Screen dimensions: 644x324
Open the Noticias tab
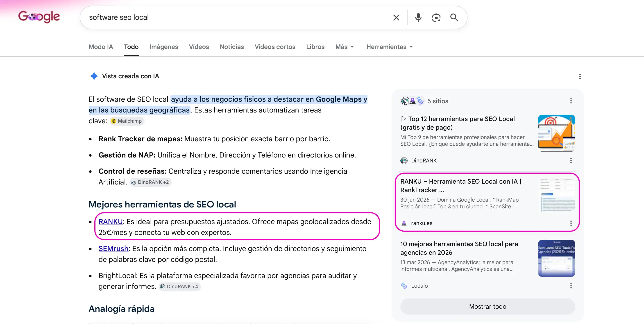232,47
